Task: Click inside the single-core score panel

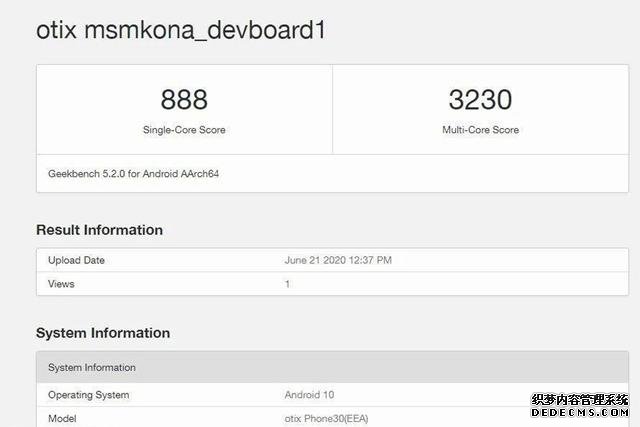Action: [x=184, y=109]
